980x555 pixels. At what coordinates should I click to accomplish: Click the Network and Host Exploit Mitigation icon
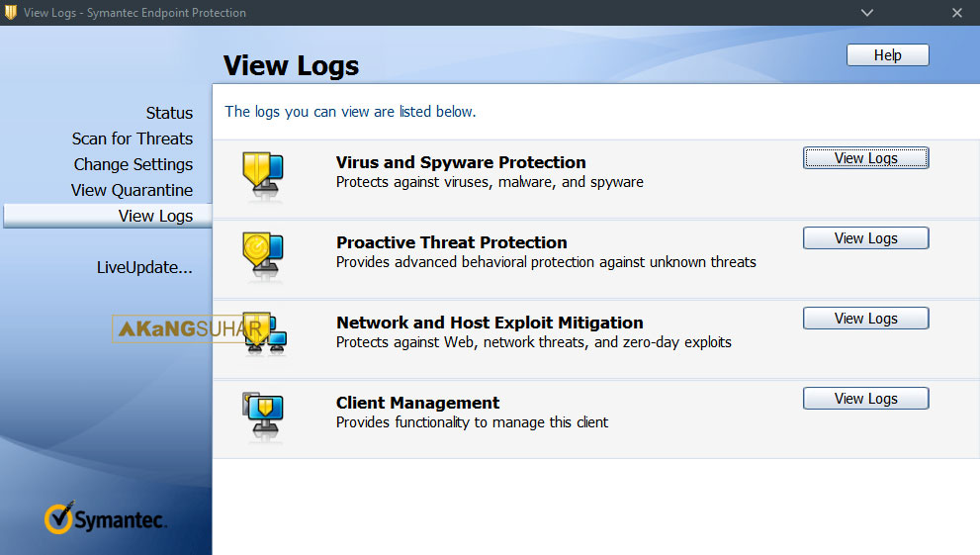click(x=264, y=334)
